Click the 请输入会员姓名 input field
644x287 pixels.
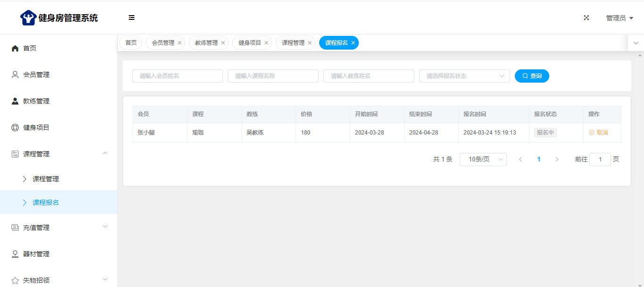click(x=177, y=76)
